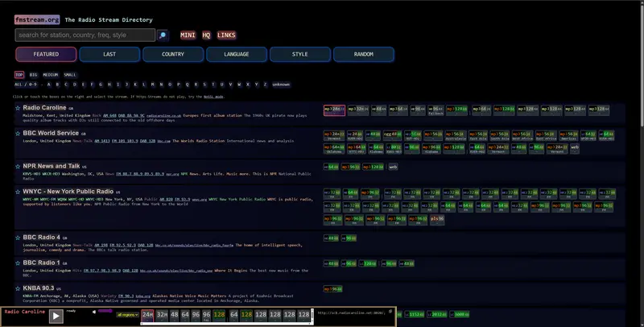The width and height of the screenshot is (644, 327).
Task: Open NPR News 'web' stream box
Action: click(x=393, y=167)
